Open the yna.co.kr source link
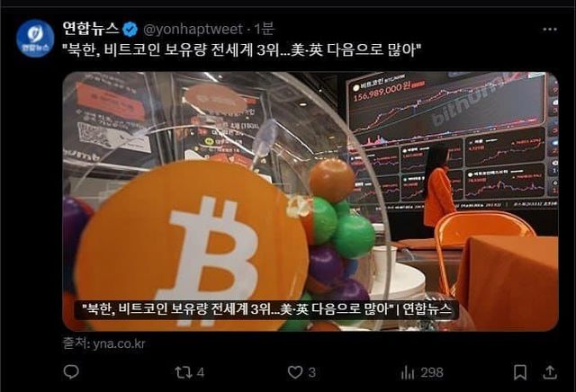Screen dimensions: 576x392 (104, 343)
